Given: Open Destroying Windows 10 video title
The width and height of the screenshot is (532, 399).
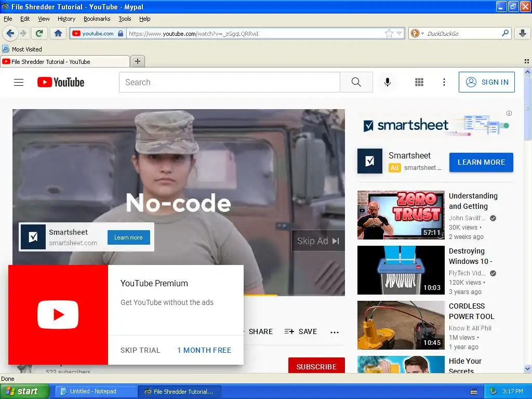Looking at the screenshot, I should coord(470,256).
